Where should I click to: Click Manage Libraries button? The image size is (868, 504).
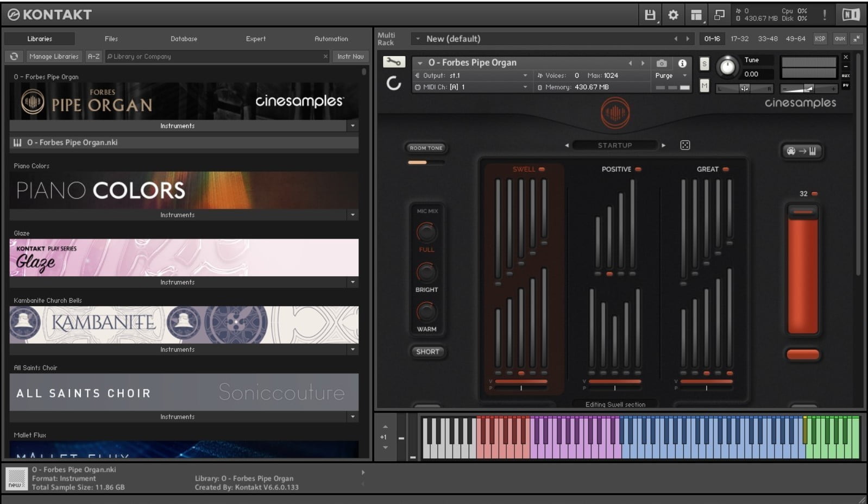tap(54, 57)
